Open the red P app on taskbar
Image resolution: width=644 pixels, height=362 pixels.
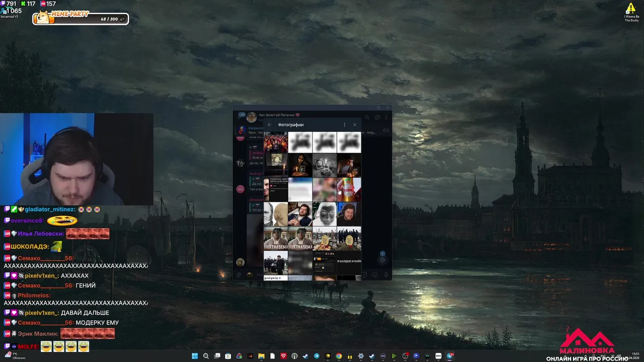[283, 356]
